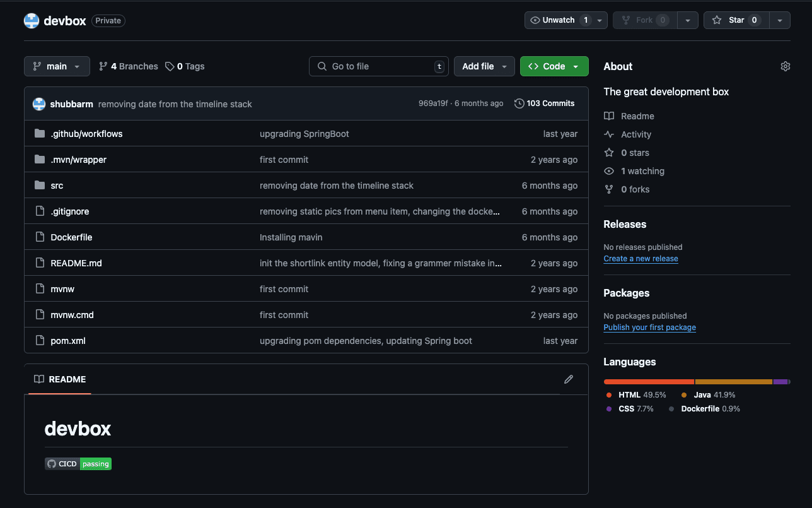This screenshot has height=508, width=812.
Task: Click the branch icon next to 4 Branches
Action: coord(103,66)
